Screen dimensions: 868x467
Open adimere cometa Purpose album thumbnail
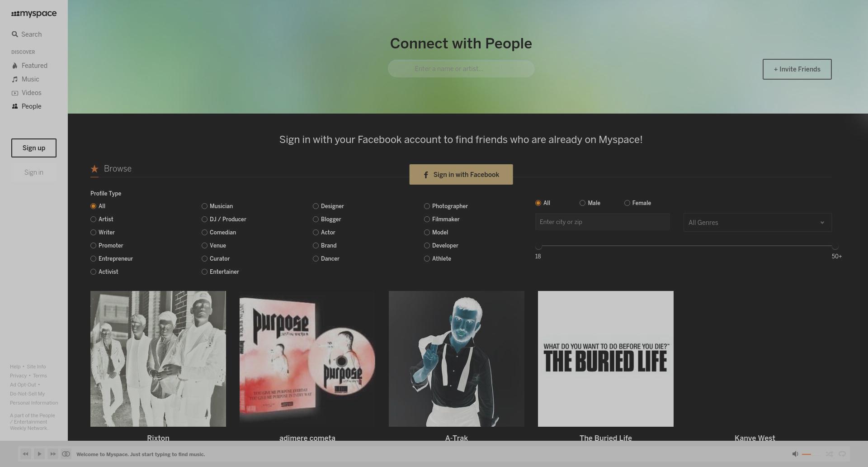[x=307, y=359]
